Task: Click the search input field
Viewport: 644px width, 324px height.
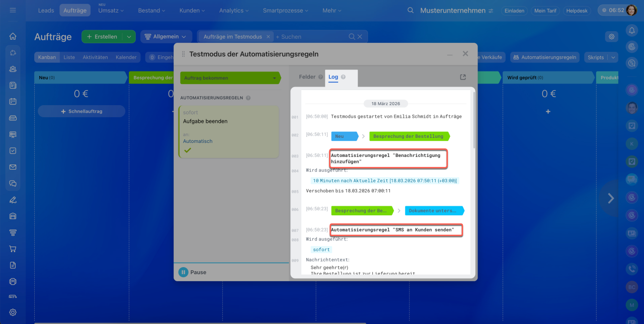Action: click(x=311, y=37)
